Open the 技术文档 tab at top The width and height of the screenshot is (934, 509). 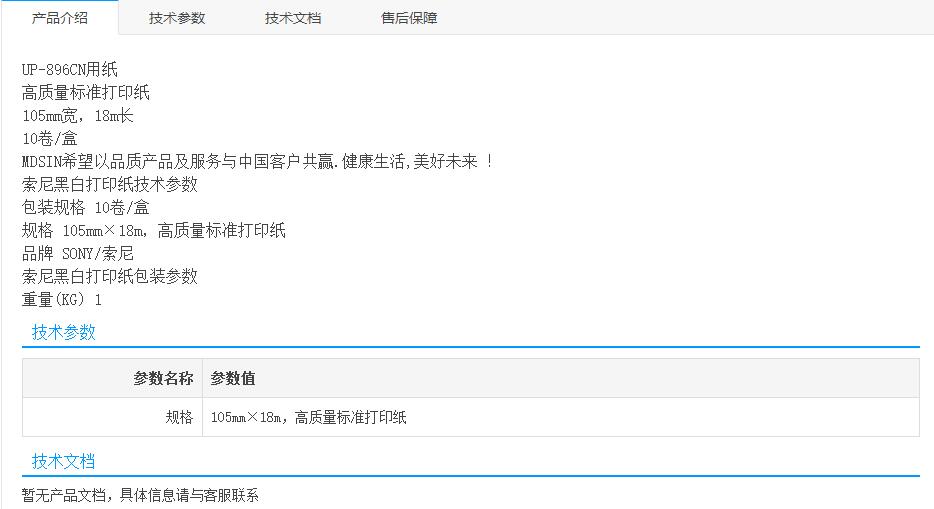pos(293,18)
